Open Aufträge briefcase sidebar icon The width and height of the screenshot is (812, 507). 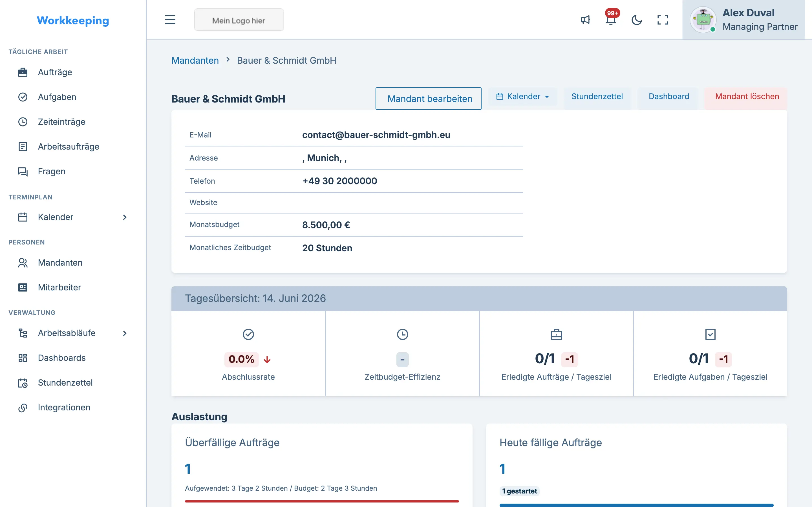tap(23, 72)
